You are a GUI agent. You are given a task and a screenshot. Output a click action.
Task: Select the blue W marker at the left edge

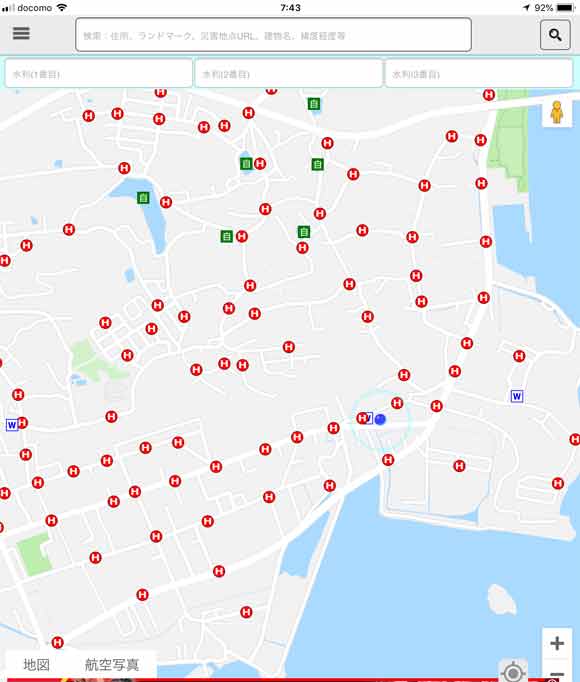pyautogui.click(x=12, y=425)
